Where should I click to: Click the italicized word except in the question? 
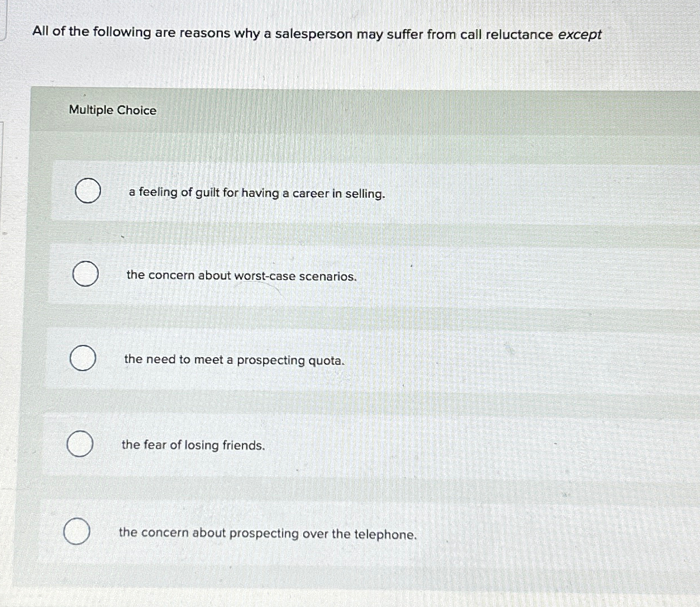pos(579,34)
